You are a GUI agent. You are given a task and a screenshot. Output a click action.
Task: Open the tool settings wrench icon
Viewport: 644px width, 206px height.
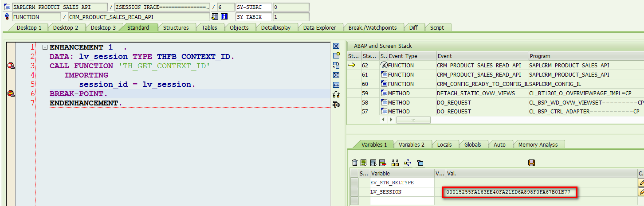pyautogui.click(x=336, y=104)
